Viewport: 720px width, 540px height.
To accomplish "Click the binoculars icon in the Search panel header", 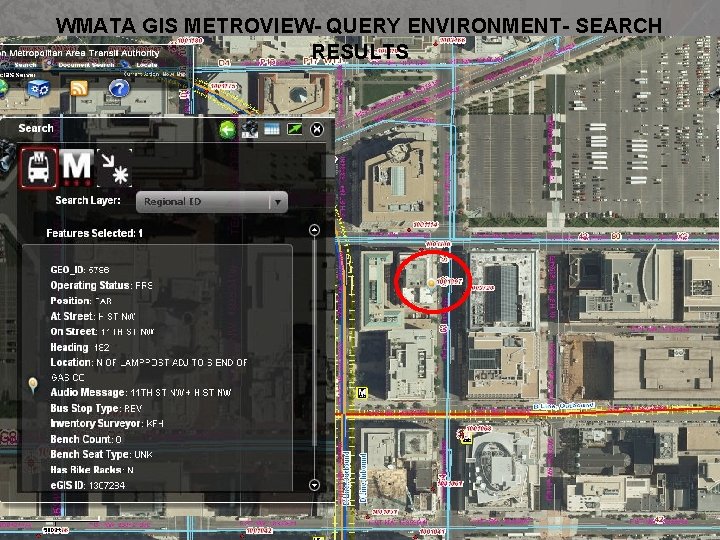I will [250, 129].
